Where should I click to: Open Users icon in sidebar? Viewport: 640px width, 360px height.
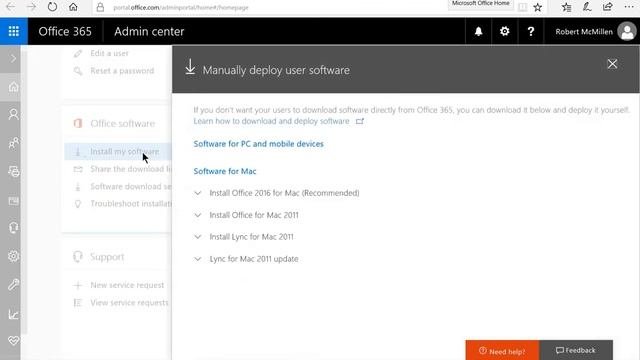tap(13, 115)
